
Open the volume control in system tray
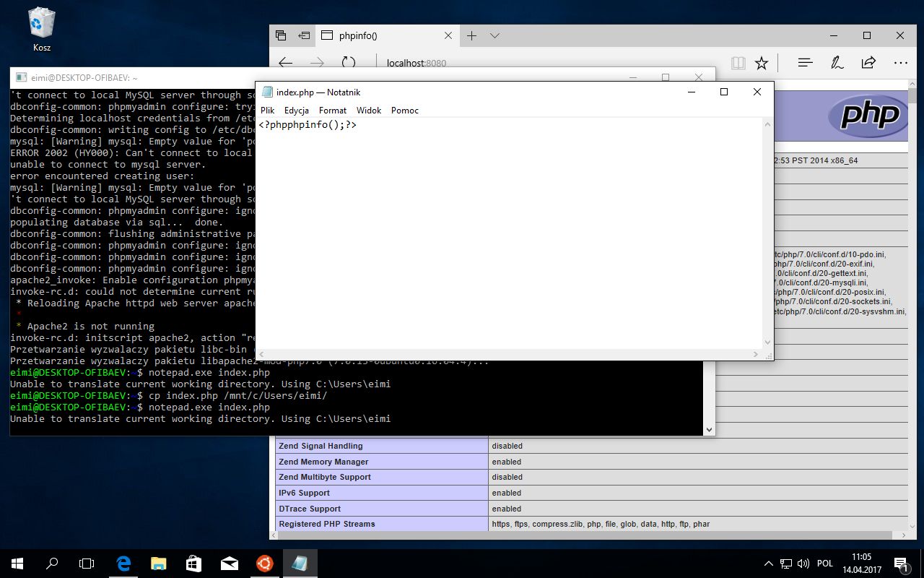click(803, 564)
